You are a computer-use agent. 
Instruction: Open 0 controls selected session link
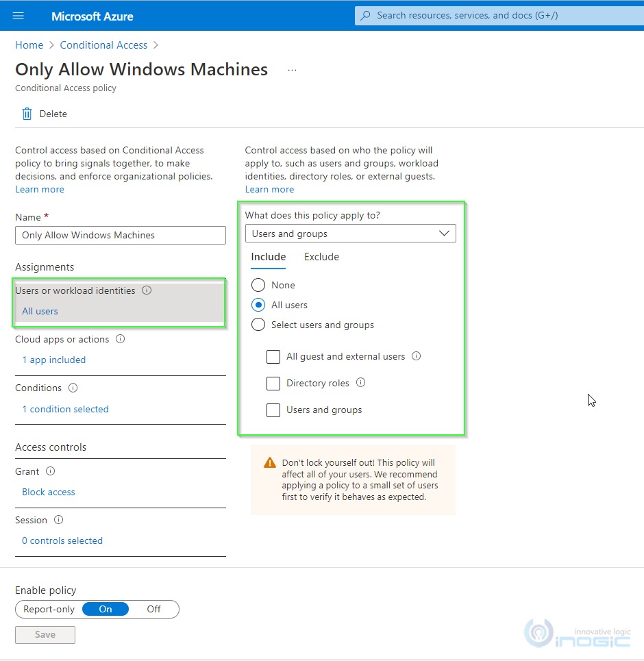pyautogui.click(x=62, y=540)
